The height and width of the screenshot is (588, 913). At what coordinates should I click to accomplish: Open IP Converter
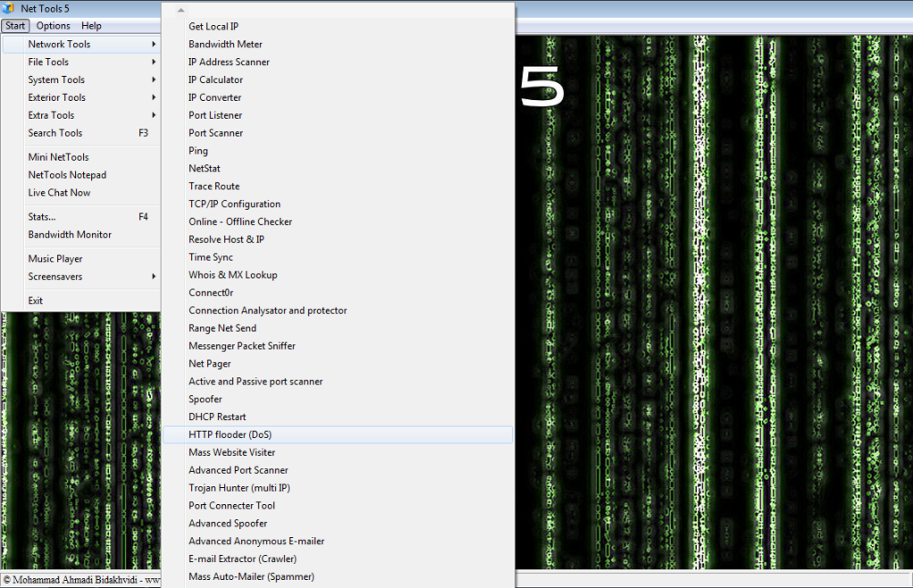[x=337, y=97]
